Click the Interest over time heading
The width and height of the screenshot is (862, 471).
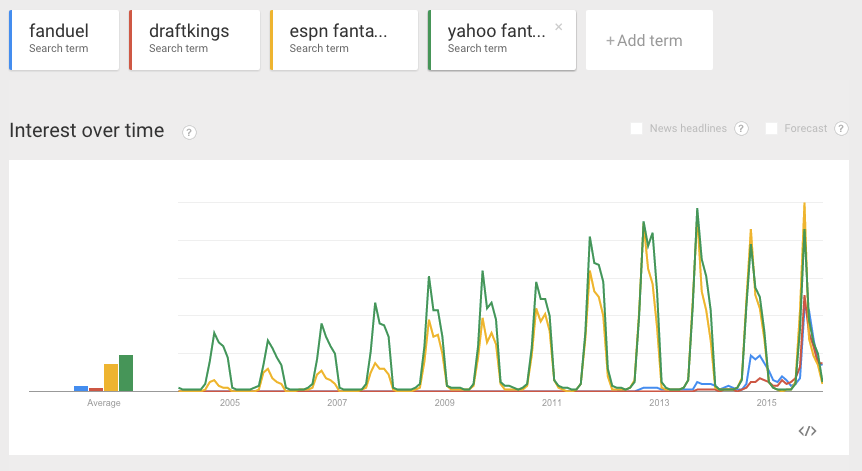click(x=87, y=131)
